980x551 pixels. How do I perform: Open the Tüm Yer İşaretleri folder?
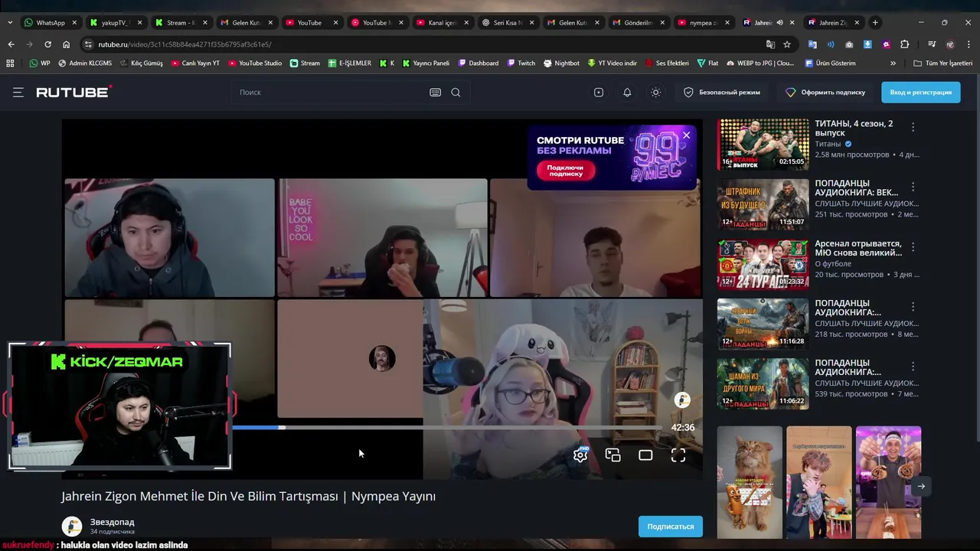coord(942,64)
